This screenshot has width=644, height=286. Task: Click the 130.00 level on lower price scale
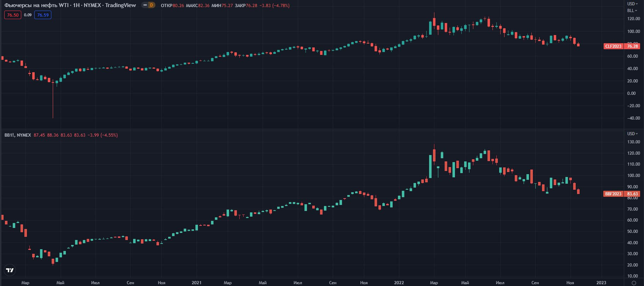pyautogui.click(x=633, y=142)
